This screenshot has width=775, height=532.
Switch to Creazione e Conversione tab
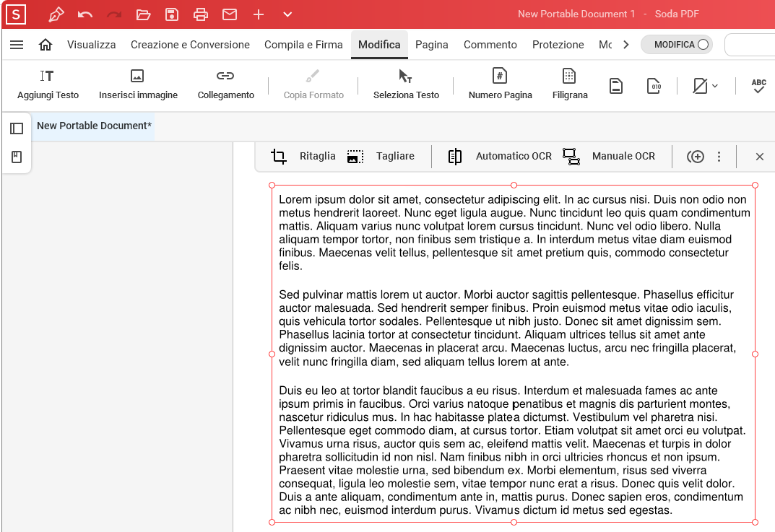coord(190,45)
